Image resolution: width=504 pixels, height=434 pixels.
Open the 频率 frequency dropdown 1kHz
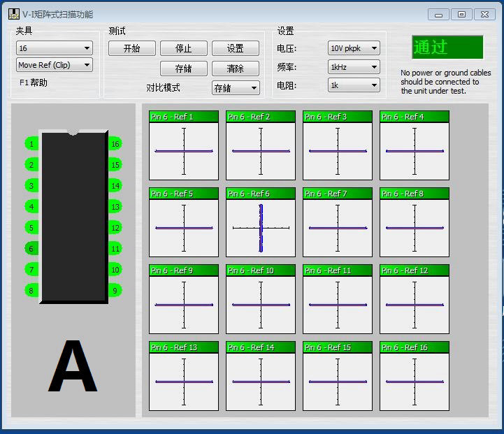(x=354, y=67)
